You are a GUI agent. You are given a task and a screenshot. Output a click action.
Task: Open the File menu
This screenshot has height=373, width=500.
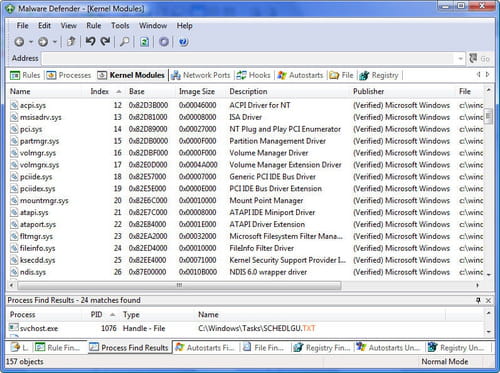22,26
